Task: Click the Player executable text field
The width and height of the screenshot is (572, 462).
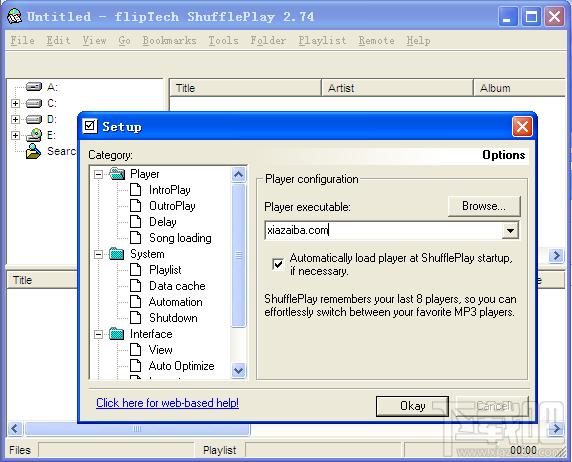Action: [x=383, y=230]
